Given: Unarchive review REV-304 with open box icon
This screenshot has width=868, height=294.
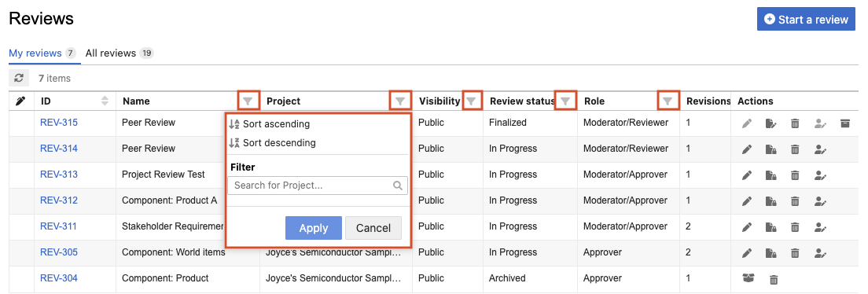Looking at the screenshot, I should coord(748,278).
